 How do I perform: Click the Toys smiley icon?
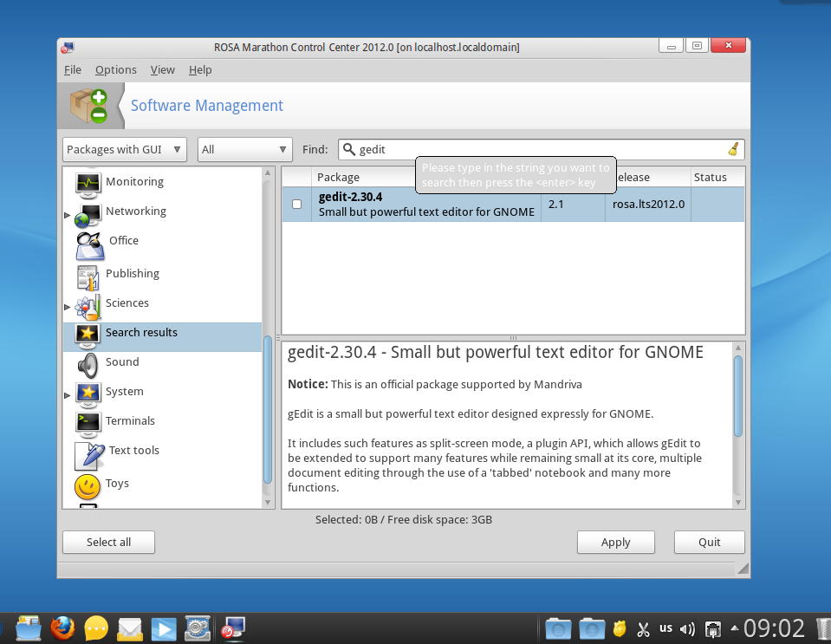tap(88, 486)
